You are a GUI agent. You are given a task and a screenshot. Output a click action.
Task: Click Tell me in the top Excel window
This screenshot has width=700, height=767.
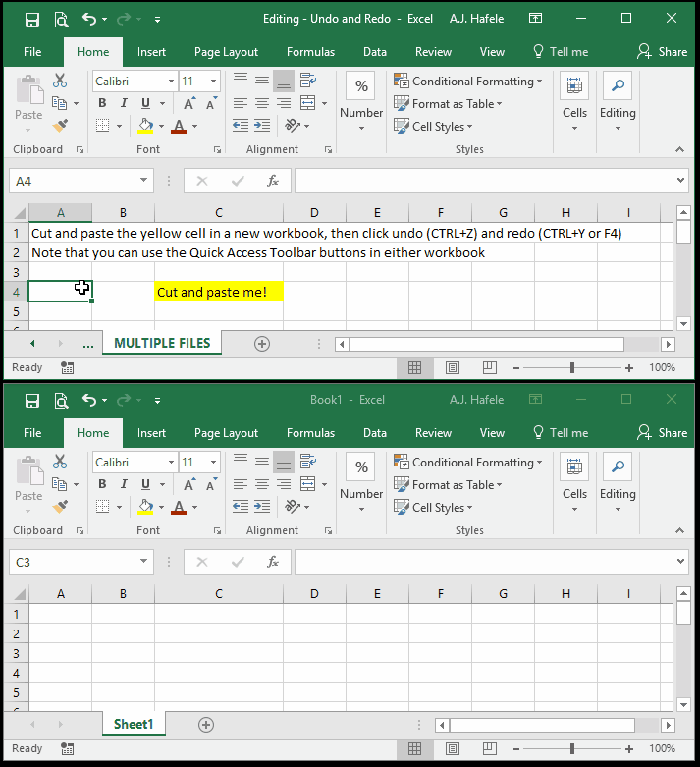(561, 52)
